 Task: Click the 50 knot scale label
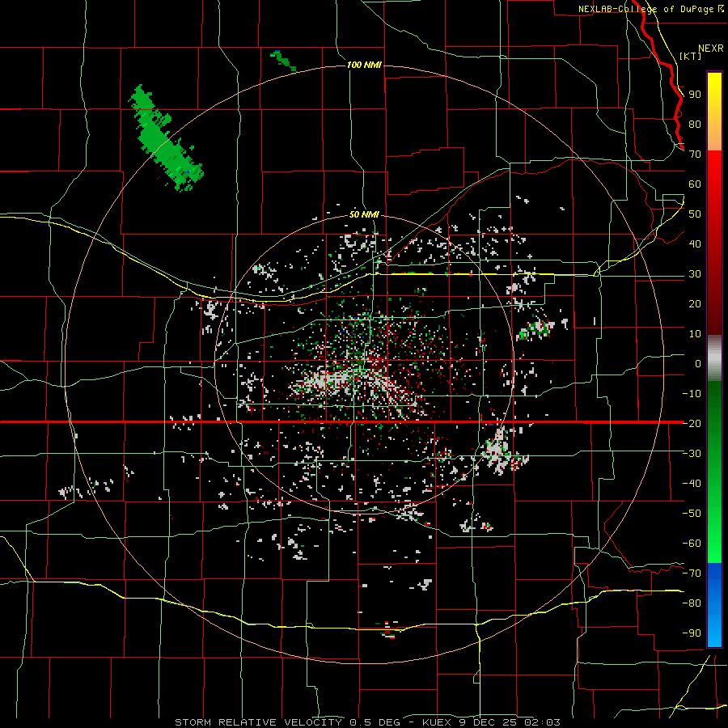(695, 214)
